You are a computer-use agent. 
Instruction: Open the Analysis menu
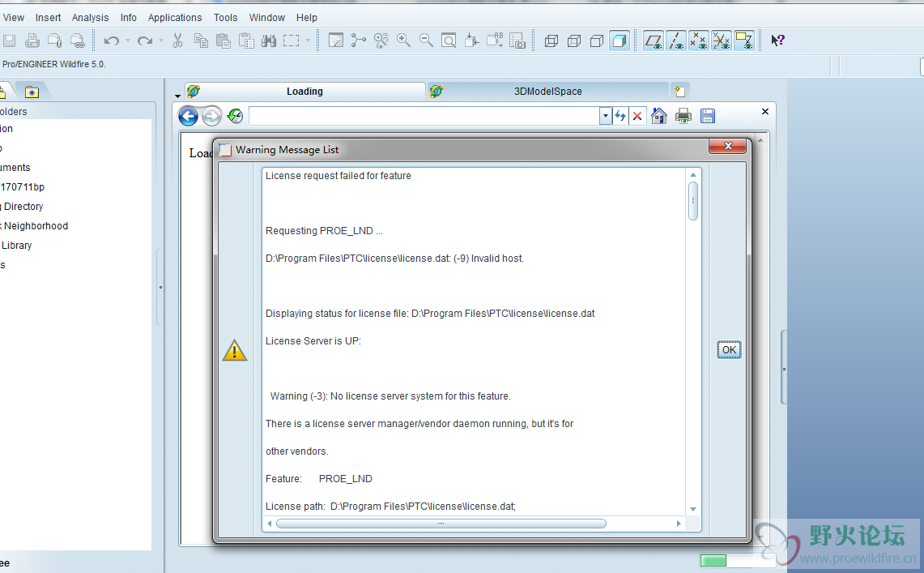pyautogui.click(x=90, y=18)
